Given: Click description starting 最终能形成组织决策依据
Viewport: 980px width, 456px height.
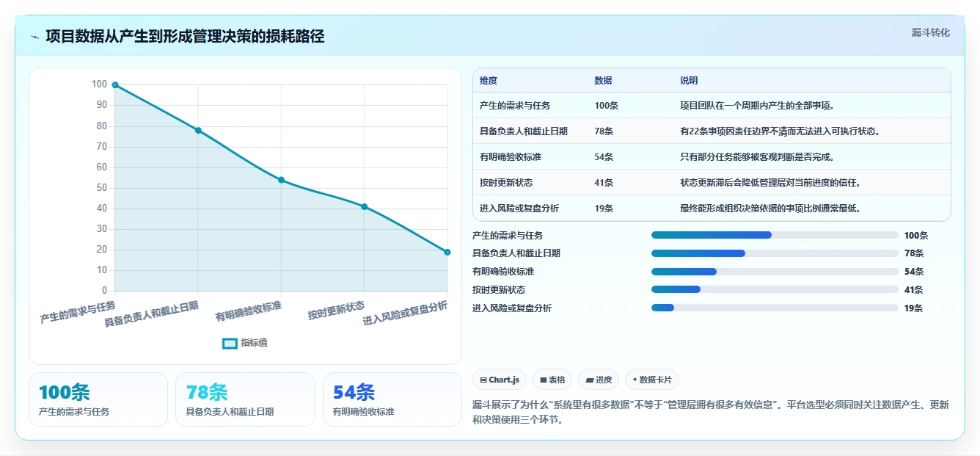Looking at the screenshot, I should [x=771, y=209].
